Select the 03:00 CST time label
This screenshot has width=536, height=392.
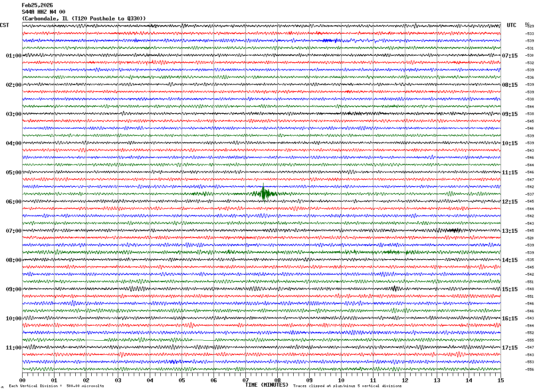coord(14,114)
